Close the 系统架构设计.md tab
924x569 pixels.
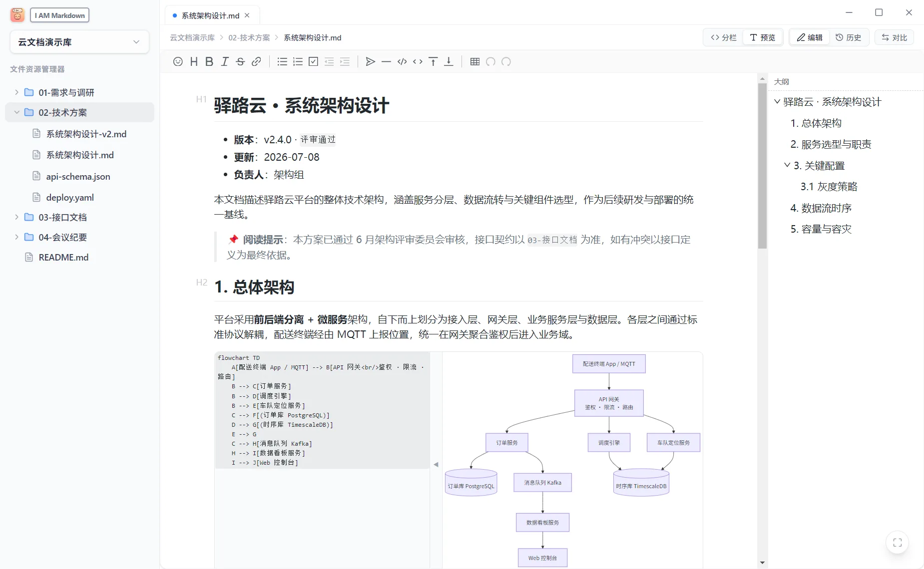pyautogui.click(x=247, y=15)
